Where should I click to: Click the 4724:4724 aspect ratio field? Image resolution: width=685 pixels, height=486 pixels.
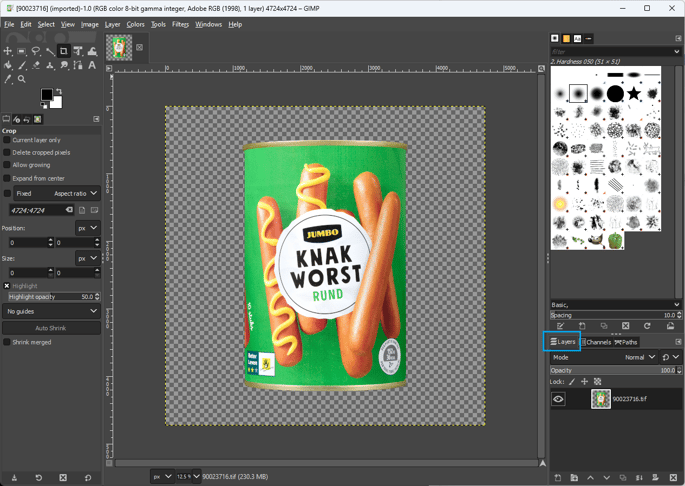pos(42,210)
